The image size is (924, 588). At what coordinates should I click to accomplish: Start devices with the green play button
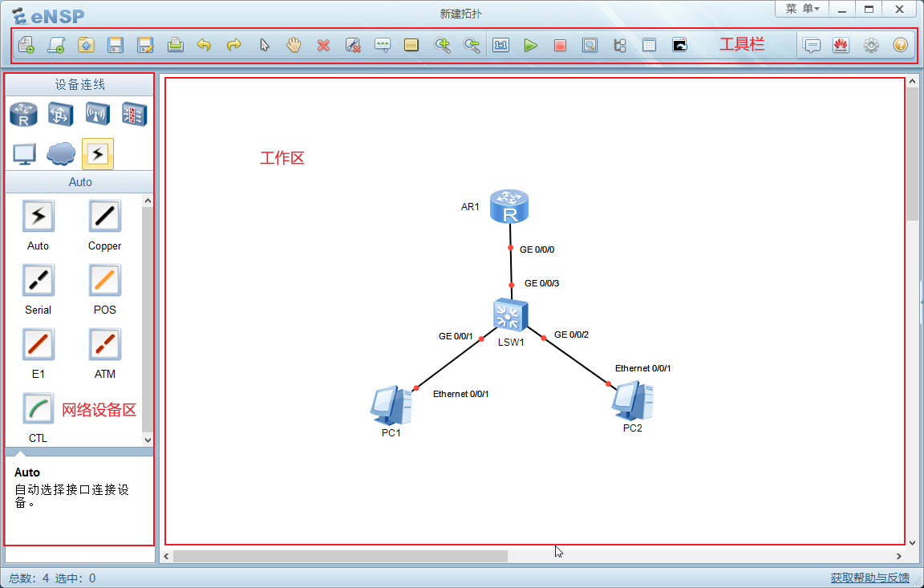point(531,45)
